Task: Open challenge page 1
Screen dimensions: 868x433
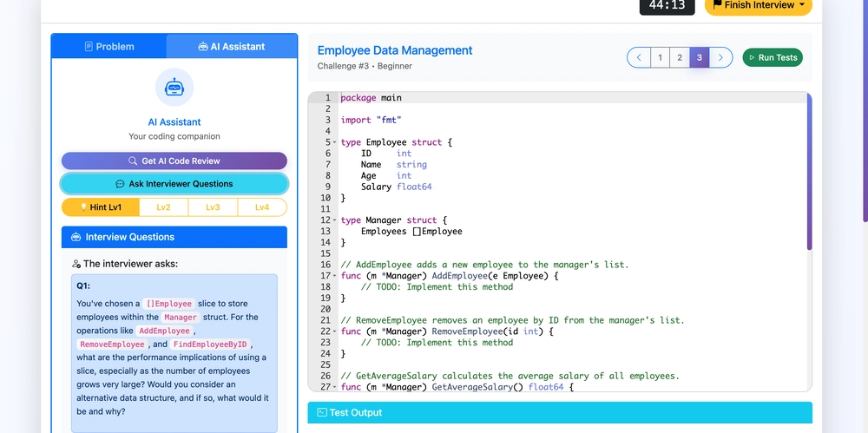Action: (x=660, y=57)
